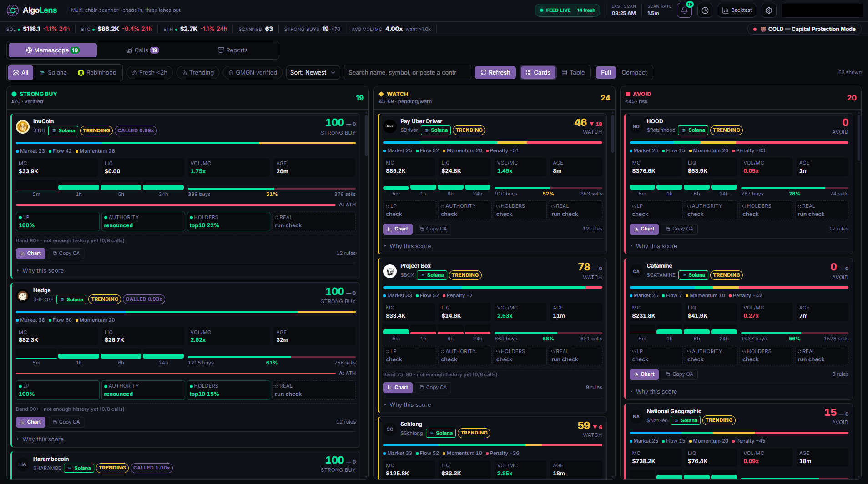Toggle Trending filter
This screenshot has height=484, width=868.
tap(198, 73)
